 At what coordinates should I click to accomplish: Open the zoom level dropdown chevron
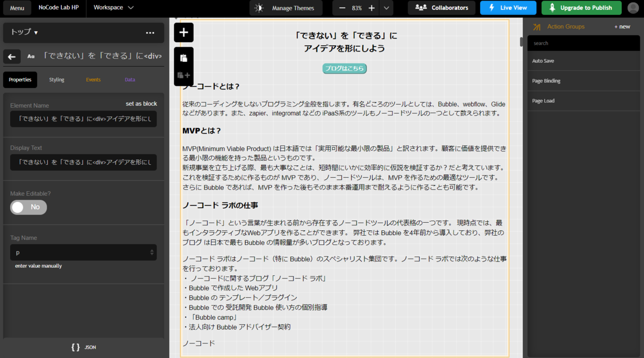tap(386, 8)
